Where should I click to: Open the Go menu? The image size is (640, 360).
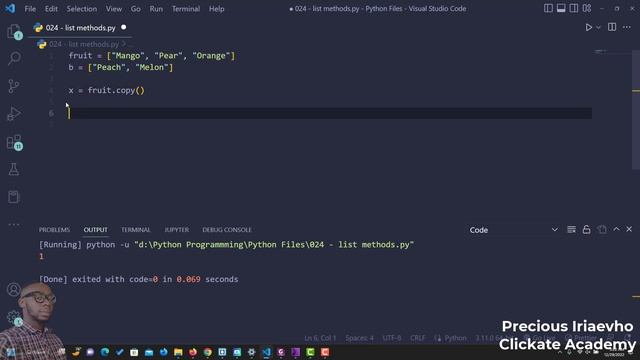point(136,9)
